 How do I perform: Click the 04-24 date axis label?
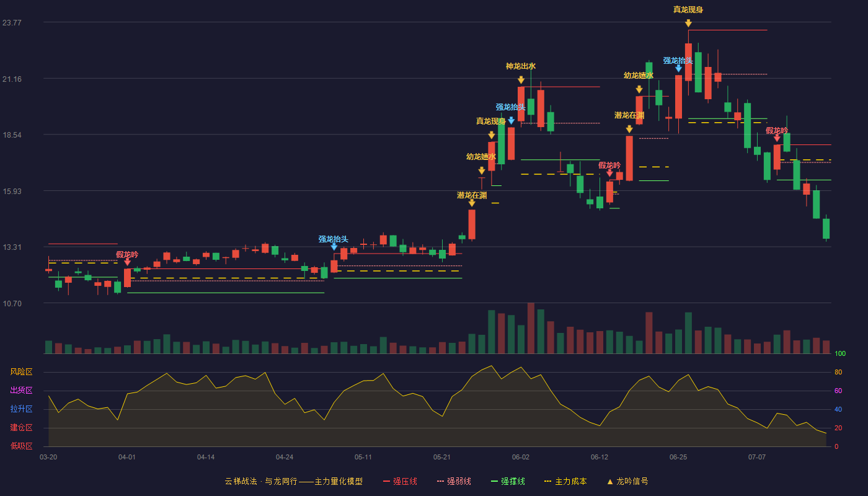pos(285,457)
